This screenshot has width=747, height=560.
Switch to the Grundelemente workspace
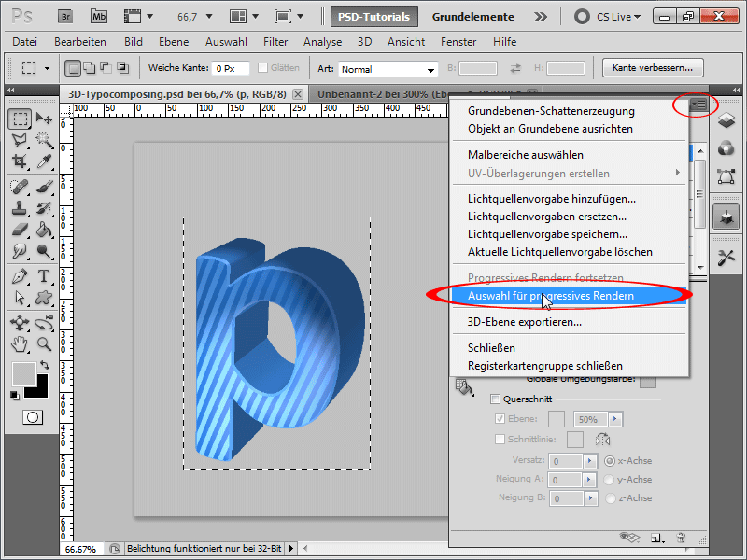(472, 17)
